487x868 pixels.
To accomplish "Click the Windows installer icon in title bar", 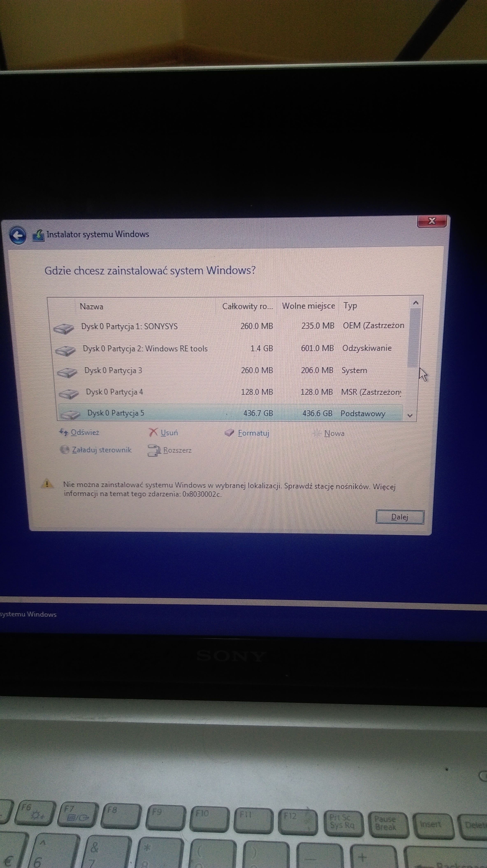I will click(x=38, y=235).
